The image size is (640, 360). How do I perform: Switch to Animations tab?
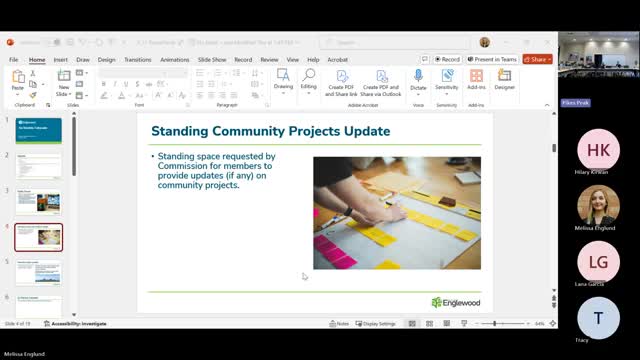pos(175,60)
